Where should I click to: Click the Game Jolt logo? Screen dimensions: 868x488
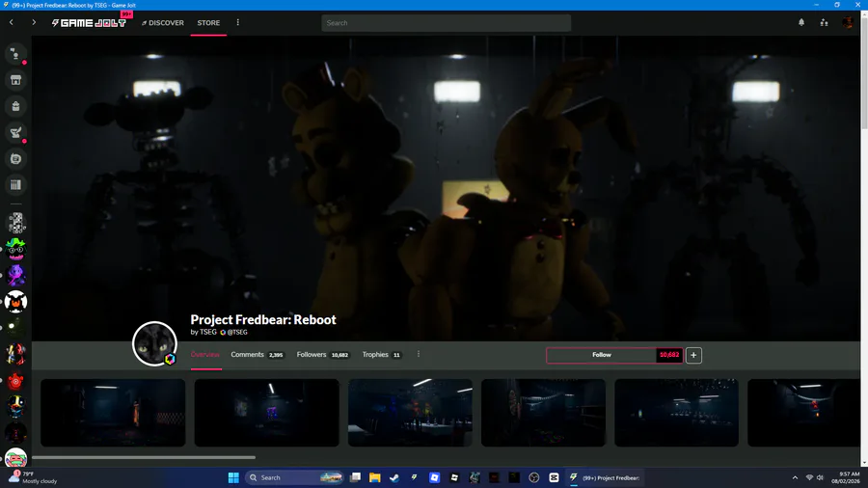pos(89,23)
